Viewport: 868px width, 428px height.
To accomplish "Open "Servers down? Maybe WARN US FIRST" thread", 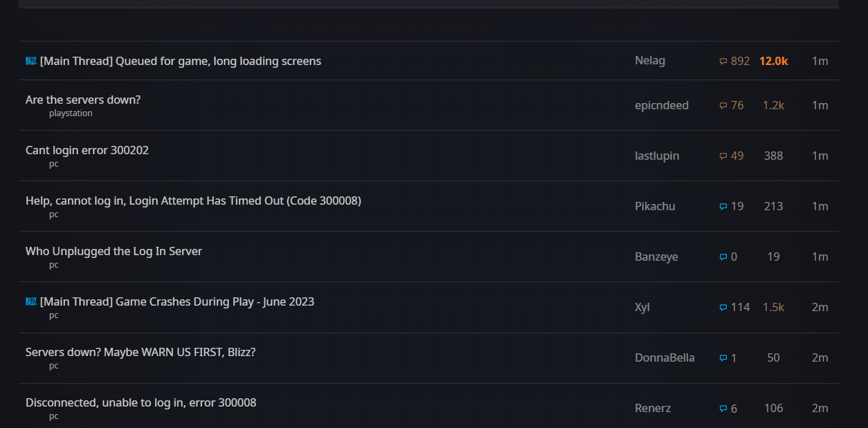I will [x=141, y=352].
